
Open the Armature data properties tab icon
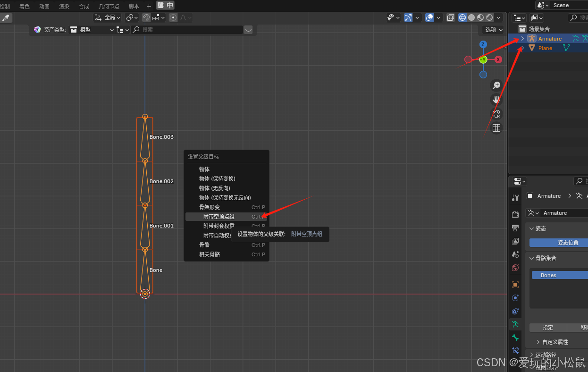click(x=515, y=324)
